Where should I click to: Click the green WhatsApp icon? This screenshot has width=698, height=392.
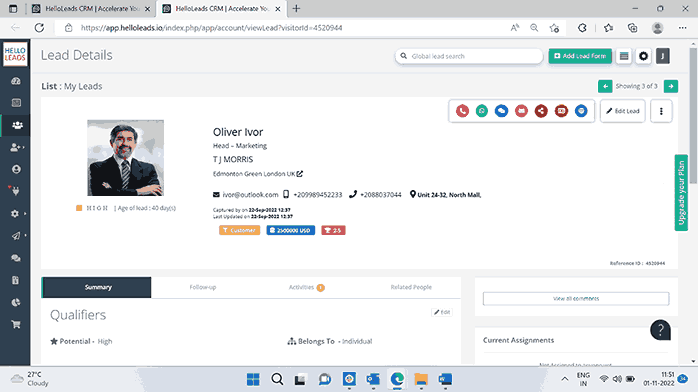482,111
